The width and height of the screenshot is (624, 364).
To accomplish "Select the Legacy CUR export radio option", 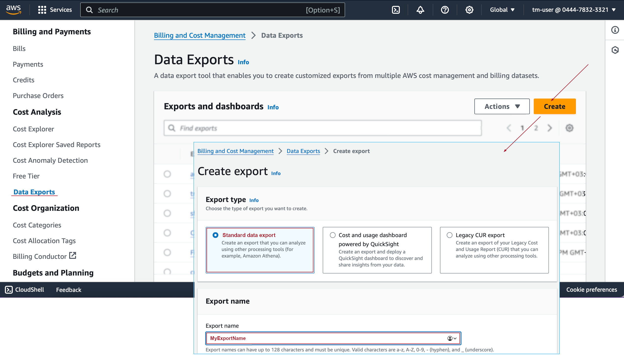I will point(449,235).
